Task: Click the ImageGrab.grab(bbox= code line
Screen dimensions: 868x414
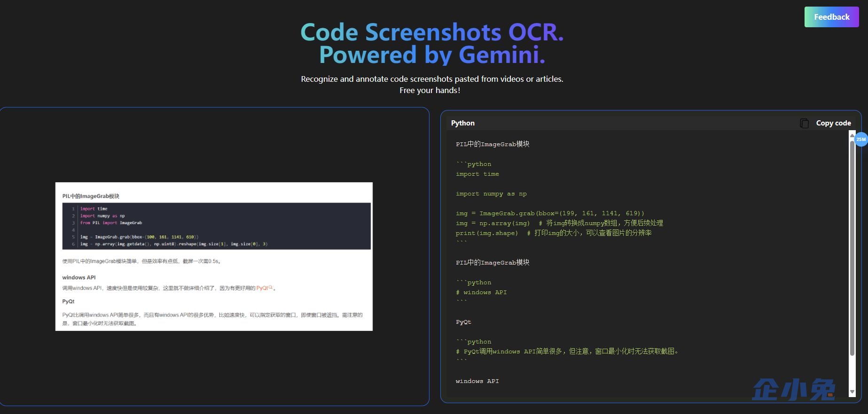Action: point(550,213)
